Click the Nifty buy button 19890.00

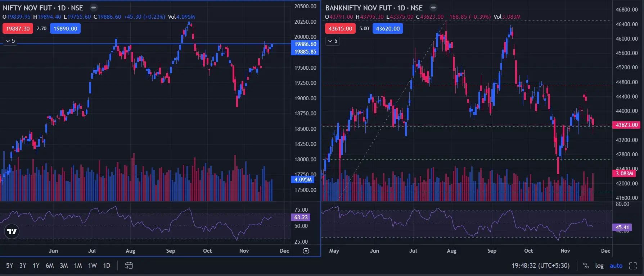point(65,28)
